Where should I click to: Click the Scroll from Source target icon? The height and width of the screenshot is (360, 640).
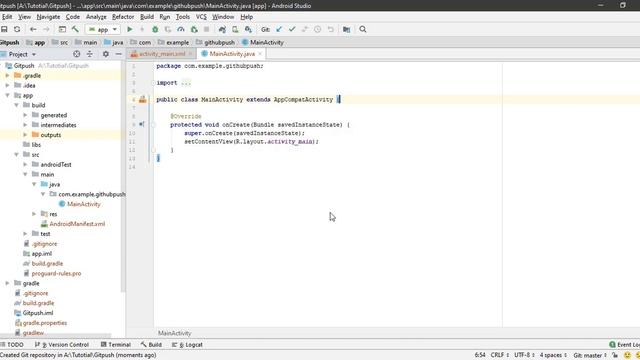point(76,54)
